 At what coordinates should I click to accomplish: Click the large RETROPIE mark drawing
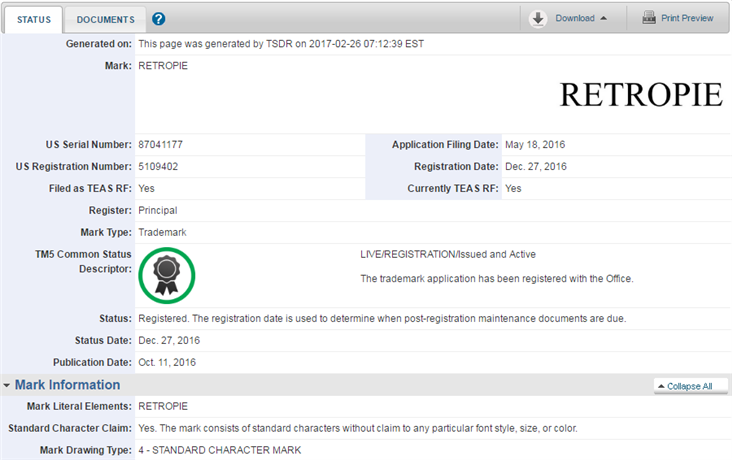click(641, 95)
